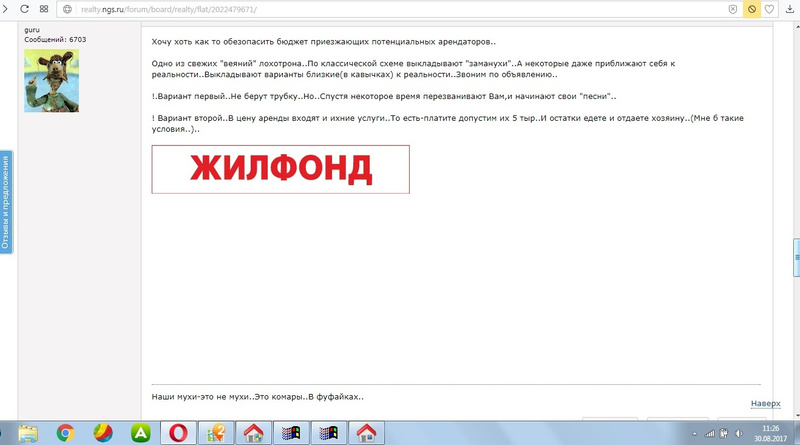
Task: Click the ad blocker shield icon
Action: [733, 9]
